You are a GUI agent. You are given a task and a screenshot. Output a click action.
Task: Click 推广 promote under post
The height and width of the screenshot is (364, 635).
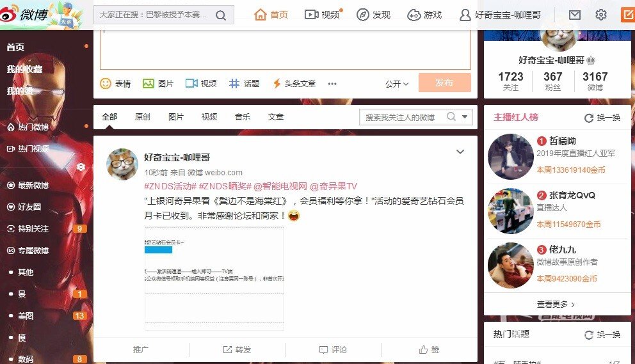pyautogui.click(x=141, y=349)
